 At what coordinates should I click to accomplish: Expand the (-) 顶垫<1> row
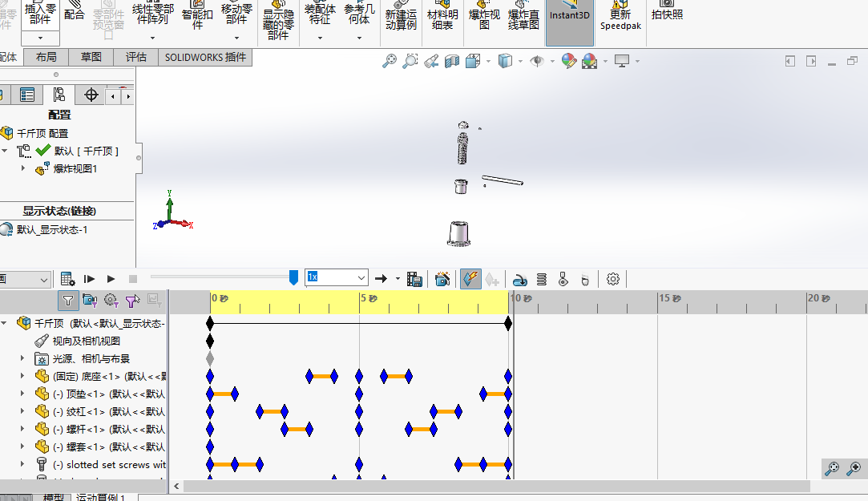click(22, 394)
